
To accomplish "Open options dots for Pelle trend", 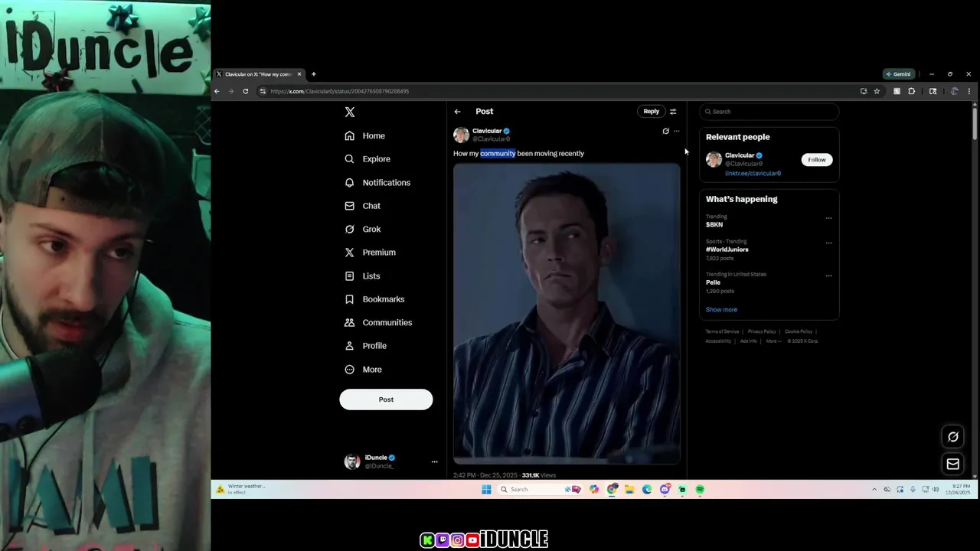I will [x=828, y=275].
